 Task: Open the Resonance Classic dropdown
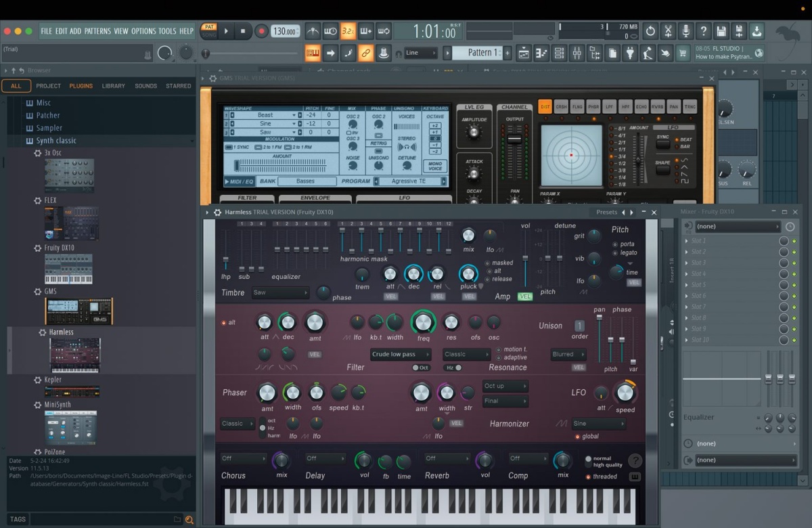tap(467, 355)
